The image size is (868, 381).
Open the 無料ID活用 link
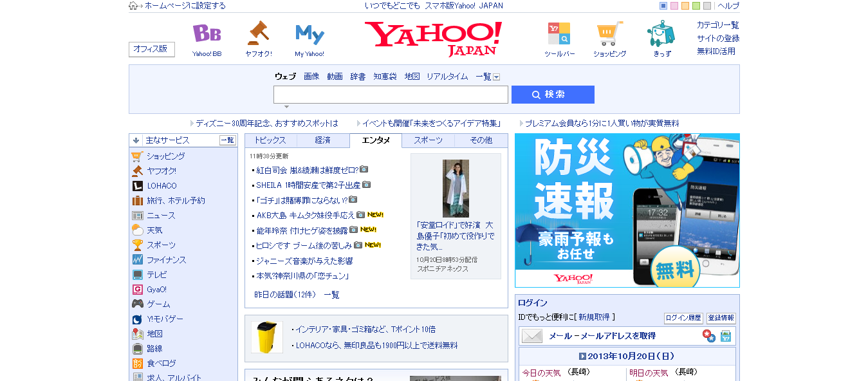tap(716, 51)
